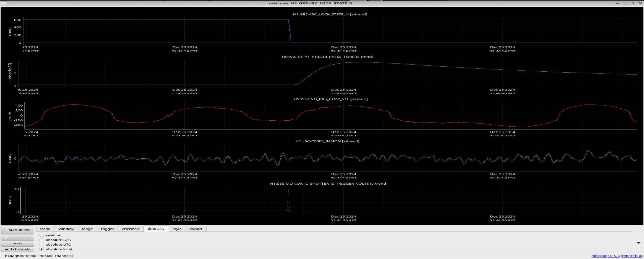
Task: Click the H1:LSC-CPSFF_INMON plot title
Action: pos(327,141)
